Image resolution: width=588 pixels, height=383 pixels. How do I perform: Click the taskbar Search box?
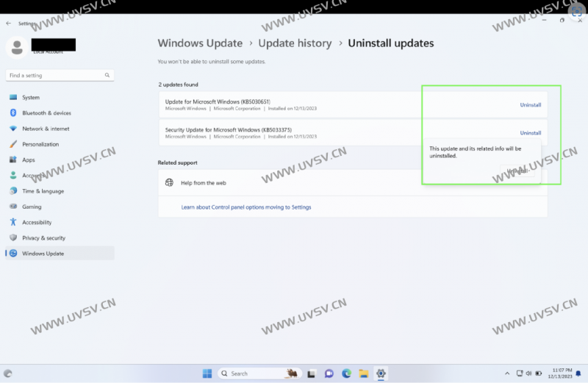click(x=259, y=373)
